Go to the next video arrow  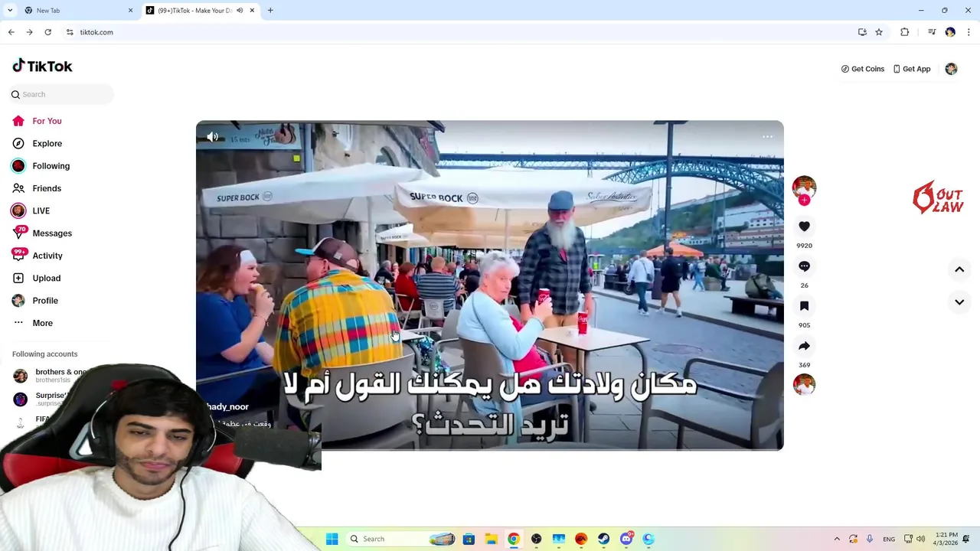pos(959,302)
